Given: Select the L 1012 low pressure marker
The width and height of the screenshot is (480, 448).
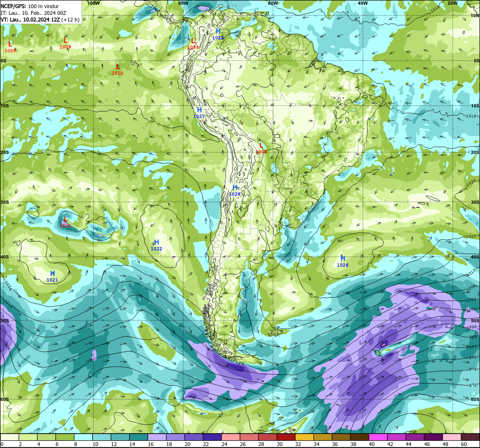Looking at the screenshot, I should click(x=65, y=222).
